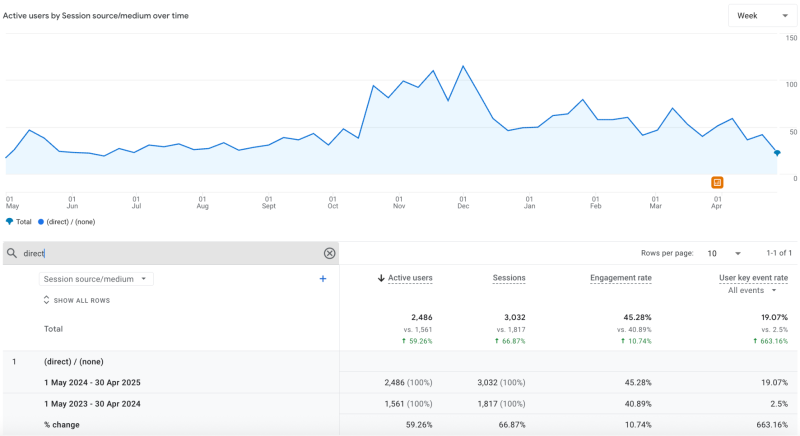Add a secondary dimension with plus icon
This screenshot has width=800, height=436.
(x=322, y=278)
